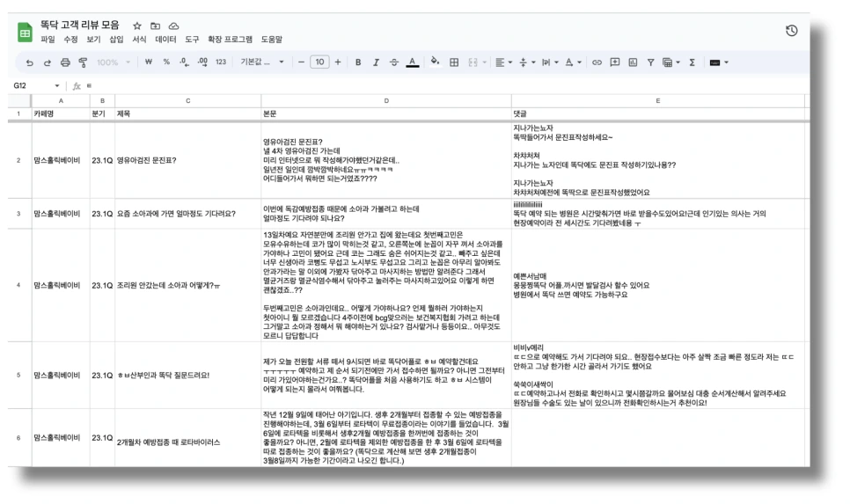Select cell 2개월차 예방접종 때 로타바이러스
This screenshot has width=850, height=504.
point(188,438)
